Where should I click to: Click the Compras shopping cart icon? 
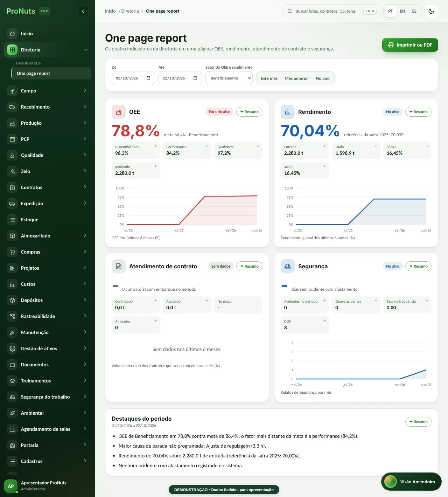12,252
